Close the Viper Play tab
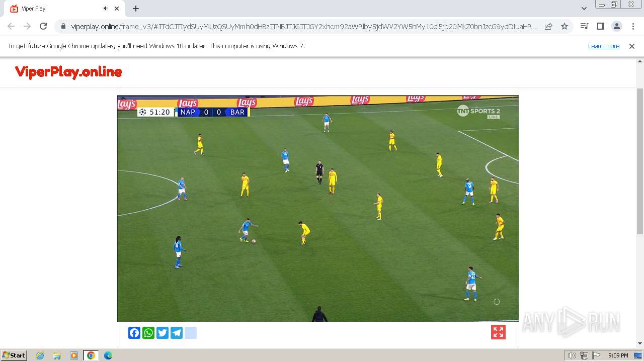Screen dimensions: 644x362 (x=117, y=9)
